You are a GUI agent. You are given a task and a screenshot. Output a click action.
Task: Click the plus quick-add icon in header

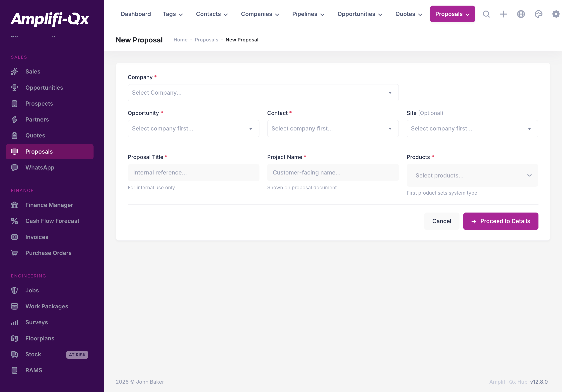(x=504, y=14)
